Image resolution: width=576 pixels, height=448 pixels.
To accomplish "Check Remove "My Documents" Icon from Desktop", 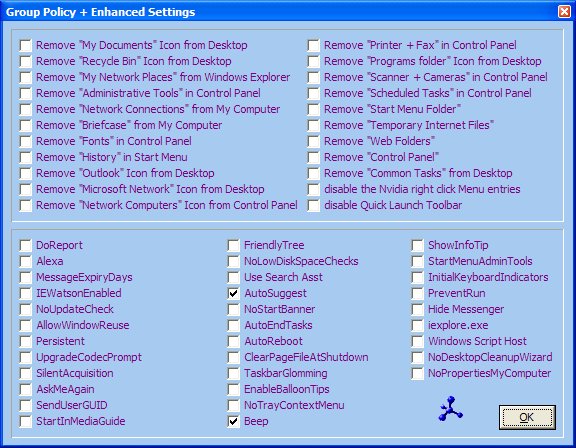I will click(25, 45).
